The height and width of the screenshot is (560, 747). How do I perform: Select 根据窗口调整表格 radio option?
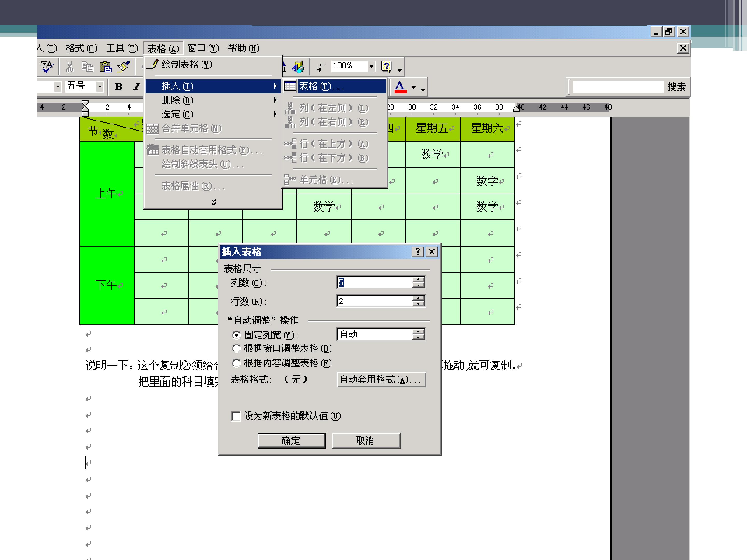pyautogui.click(x=236, y=348)
